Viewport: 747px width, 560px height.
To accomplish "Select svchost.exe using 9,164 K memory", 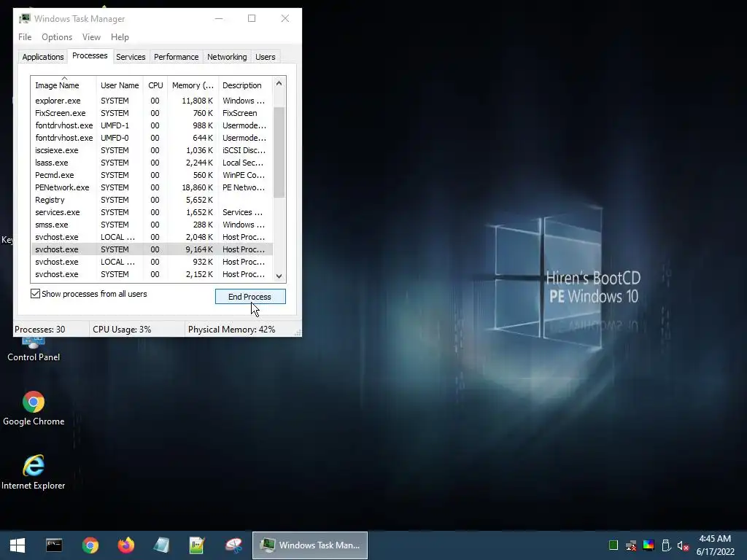I will (x=152, y=249).
